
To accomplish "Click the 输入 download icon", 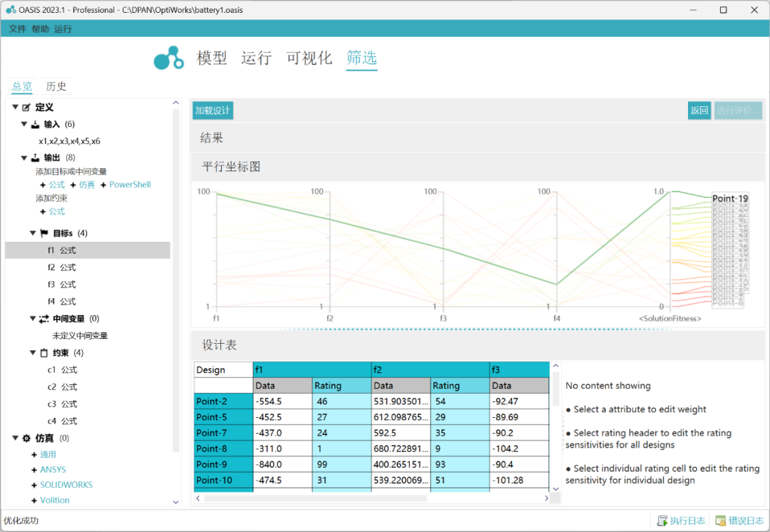I will (x=36, y=124).
